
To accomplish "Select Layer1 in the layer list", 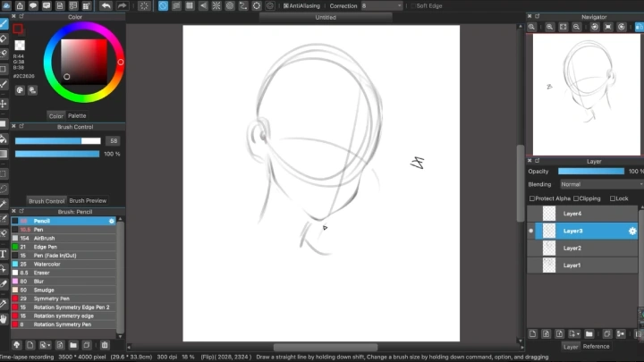I will pyautogui.click(x=572, y=265).
